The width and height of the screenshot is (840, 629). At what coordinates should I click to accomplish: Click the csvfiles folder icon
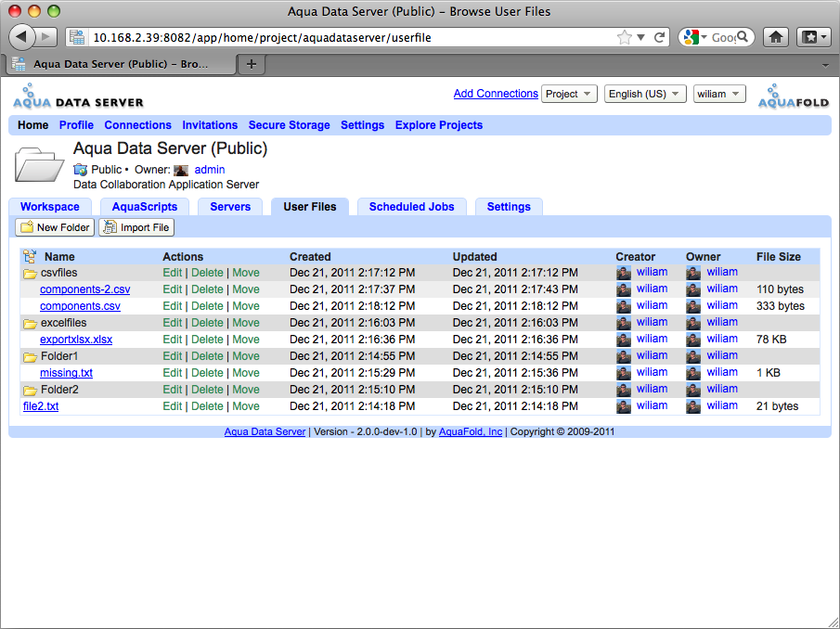pyautogui.click(x=30, y=274)
